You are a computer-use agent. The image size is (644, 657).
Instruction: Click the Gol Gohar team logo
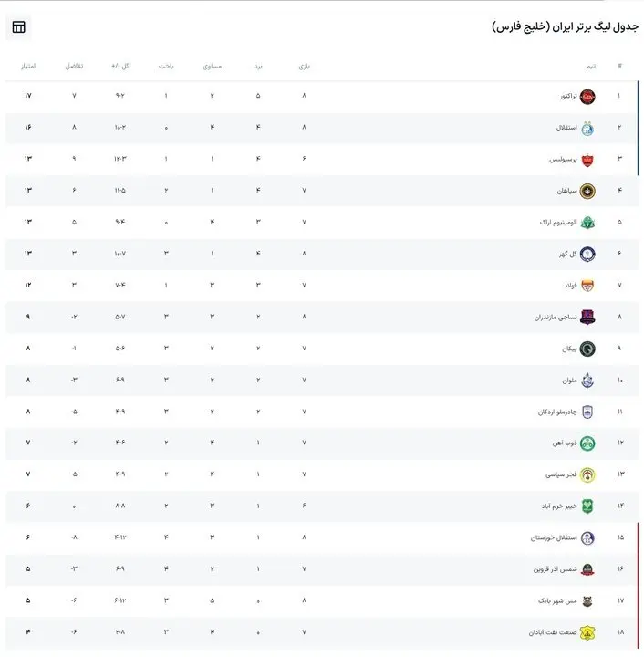[587, 255]
